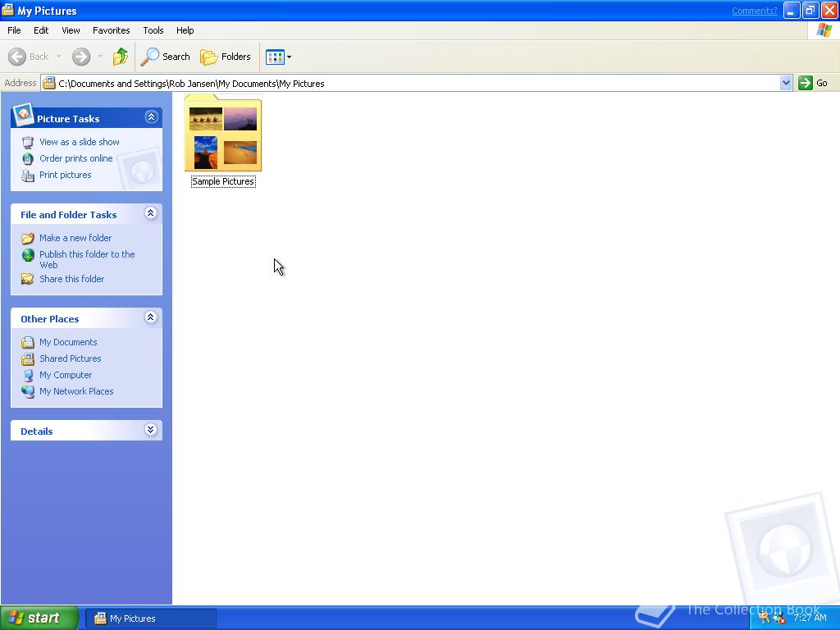Close the My Pictures window
The height and width of the screenshot is (630, 840).
[829, 10]
